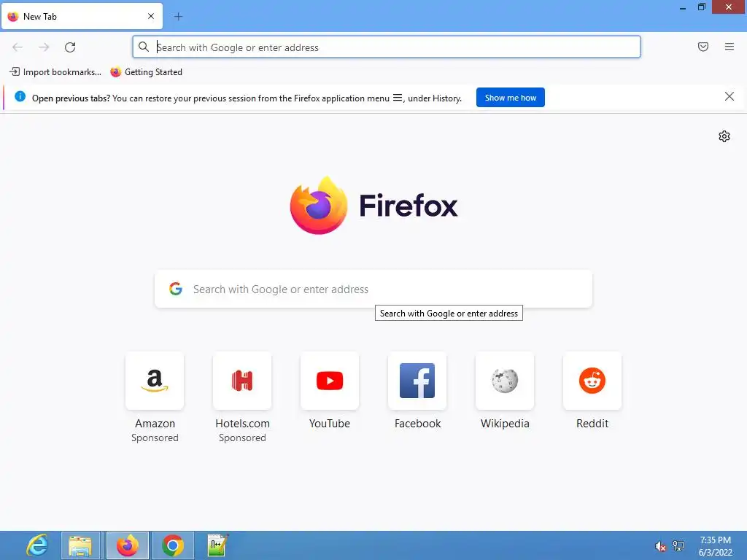Click the back navigation arrow
This screenshot has height=560, width=747.
18,47
